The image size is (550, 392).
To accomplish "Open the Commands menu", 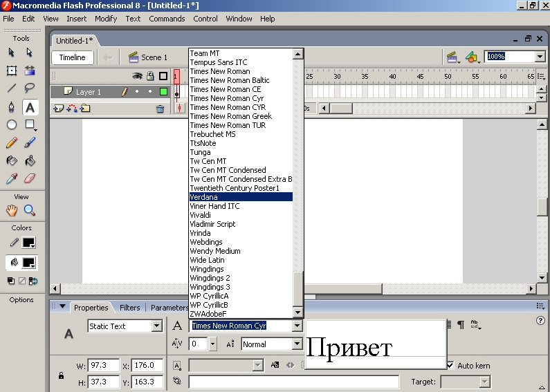I will coord(167,19).
